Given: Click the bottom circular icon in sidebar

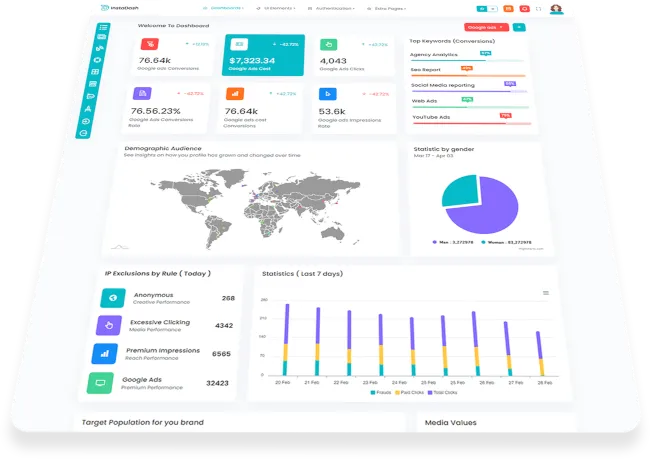Looking at the screenshot, I should coord(83,133).
